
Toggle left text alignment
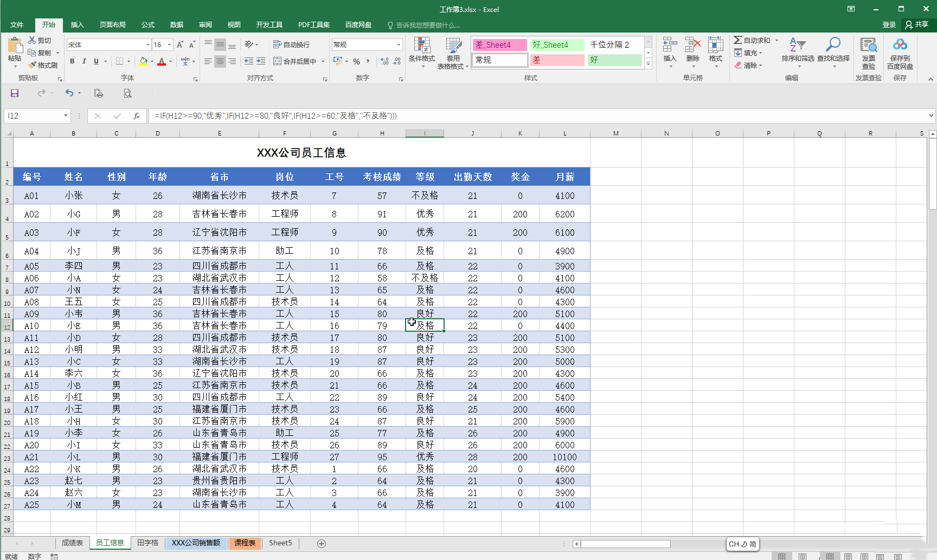click(x=208, y=61)
